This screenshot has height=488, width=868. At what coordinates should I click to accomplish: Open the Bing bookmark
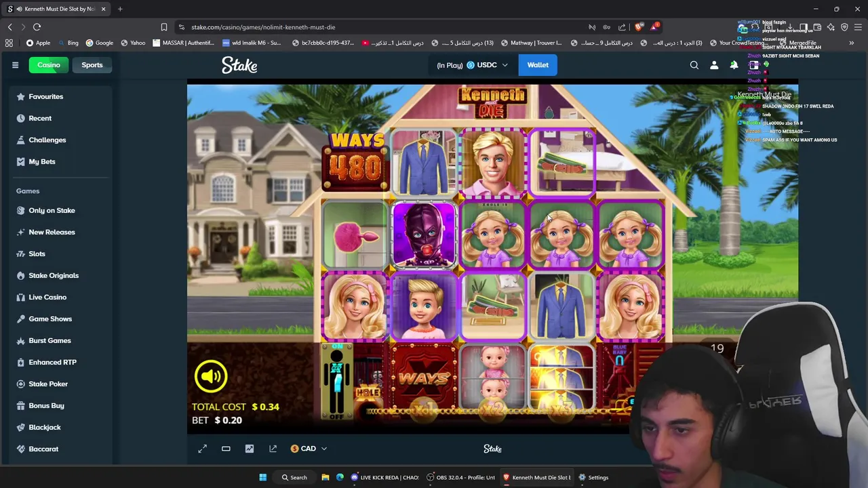coord(68,43)
